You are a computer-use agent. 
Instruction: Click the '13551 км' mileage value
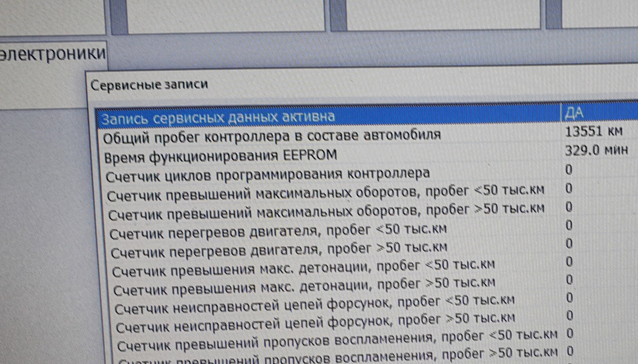(593, 132)
